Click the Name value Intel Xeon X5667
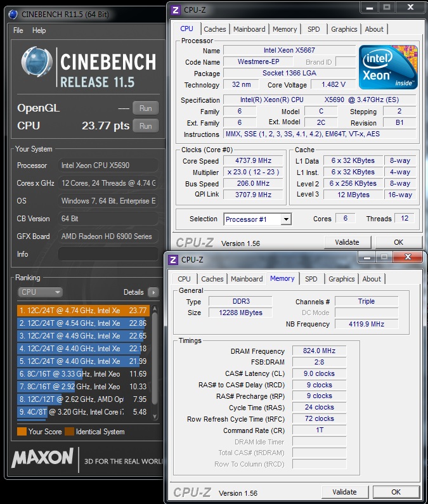This screenshot has height=504, width=428. (x=289, y=50)
